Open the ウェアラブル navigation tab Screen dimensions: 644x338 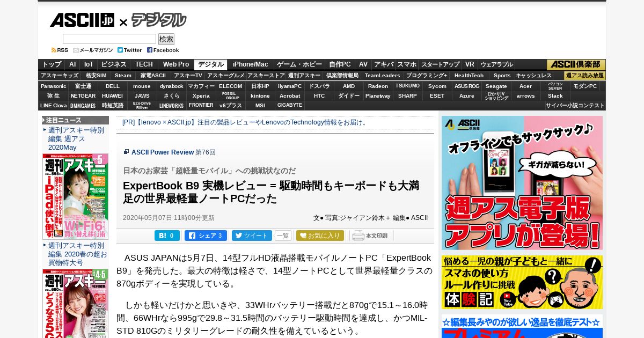coord(496,64)
